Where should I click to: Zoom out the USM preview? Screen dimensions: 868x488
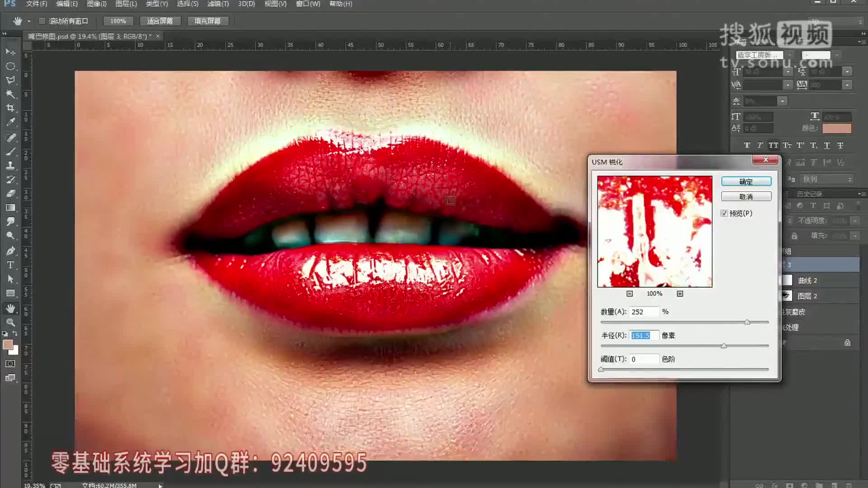pyautogui.click(x=629, y=294)
